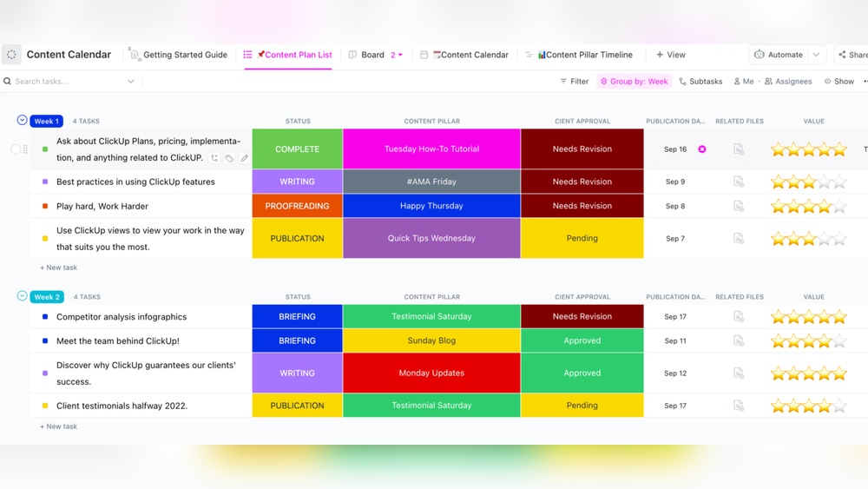Click Week 1 Content Pillar column header

pyautogui.click(x=431, y=122)
